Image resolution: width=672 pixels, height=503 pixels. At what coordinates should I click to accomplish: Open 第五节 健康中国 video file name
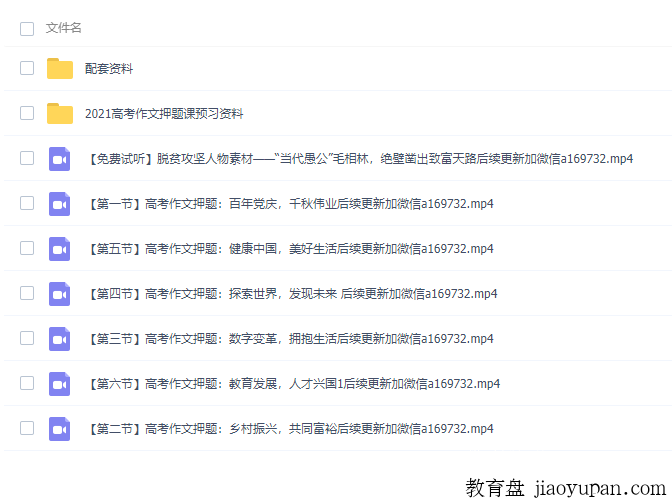click(x=289, y=249)
